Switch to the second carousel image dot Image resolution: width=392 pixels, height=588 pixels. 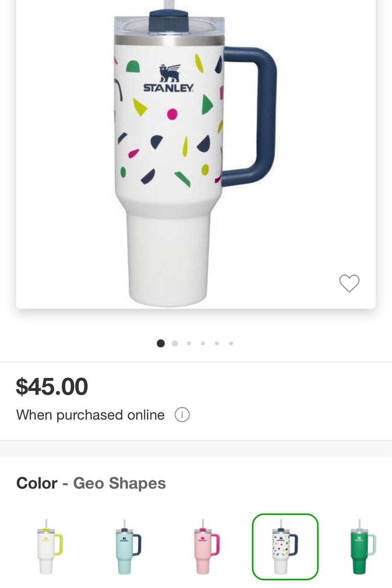pos(175,343)
